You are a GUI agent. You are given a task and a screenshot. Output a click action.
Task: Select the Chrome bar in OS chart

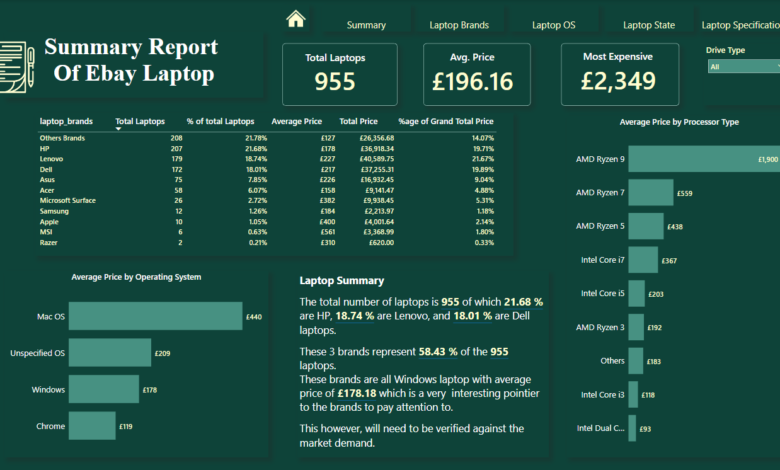(x=92, y=426)
